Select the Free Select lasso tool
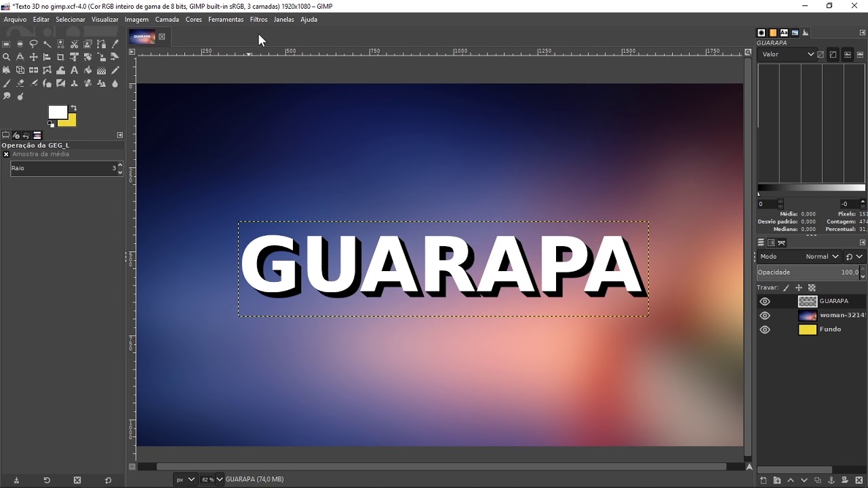 33,44
